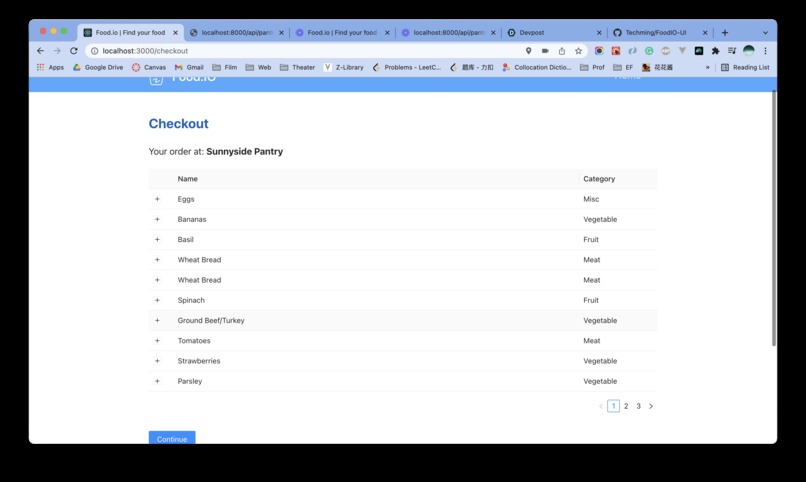Screen dimensions: 806x482
Task: Open the media controls music-list icon
Action: pos(732,51)
